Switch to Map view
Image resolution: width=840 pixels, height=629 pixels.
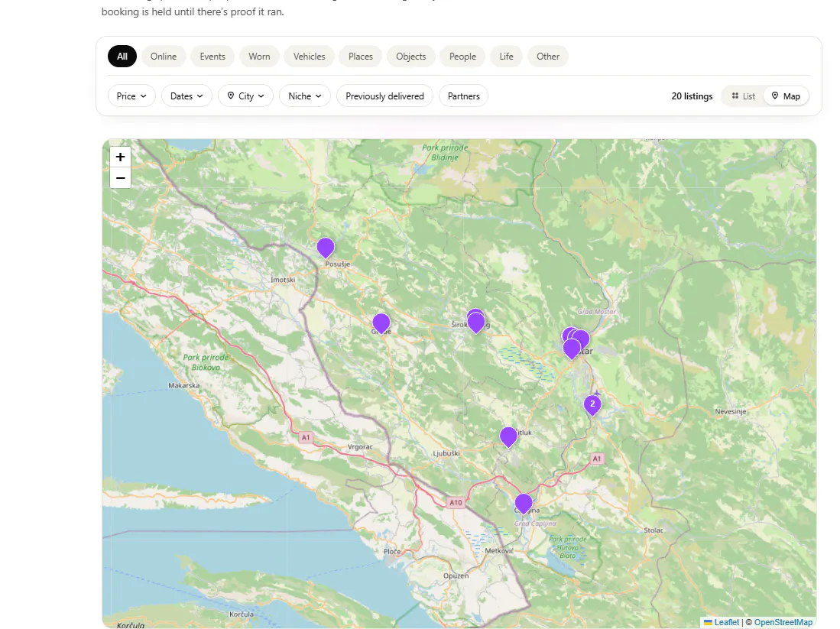click(786, 96)
